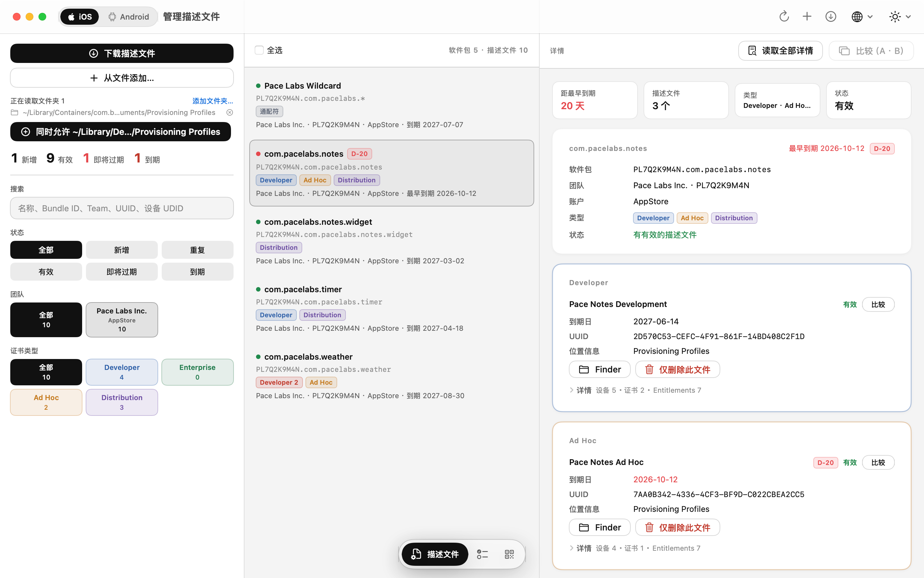Screen dimensions: 924x578
Task: Switch to the QR code view in bottom bar
Action: (509, 554)
